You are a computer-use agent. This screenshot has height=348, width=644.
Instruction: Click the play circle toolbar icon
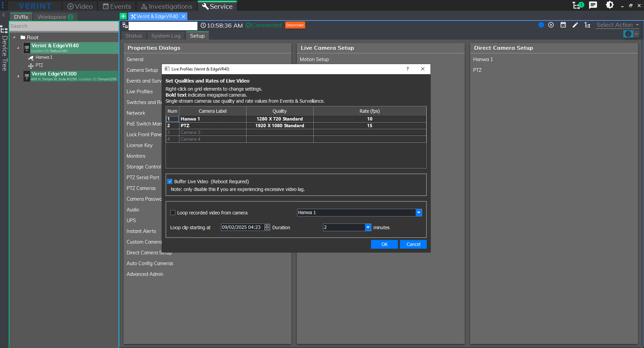point(551,25)
